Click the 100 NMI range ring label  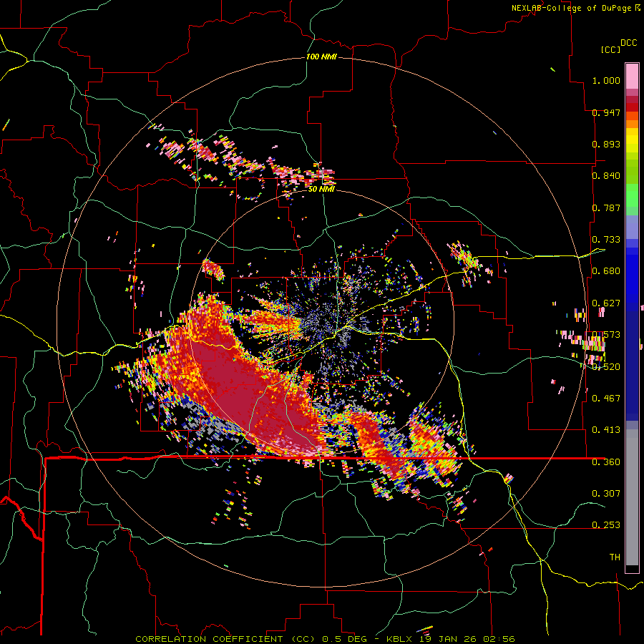pyautogui.click(x=321, y=57)
